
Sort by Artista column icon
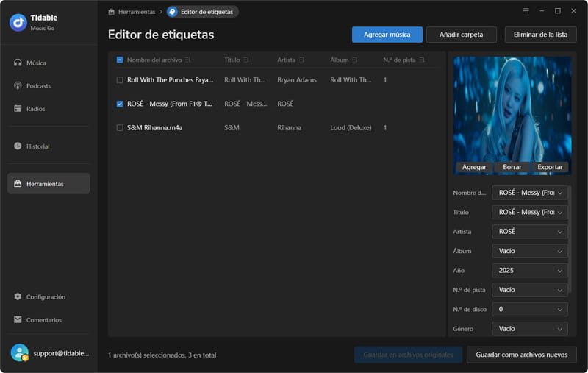pyautogui.click(x=301, y=60)
